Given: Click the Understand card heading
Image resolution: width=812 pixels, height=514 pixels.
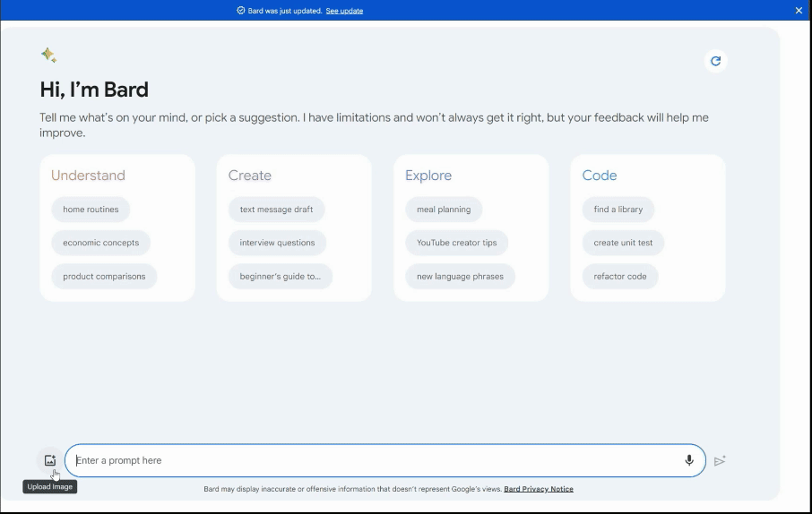Looking at the screenshot, I should 88,176.
